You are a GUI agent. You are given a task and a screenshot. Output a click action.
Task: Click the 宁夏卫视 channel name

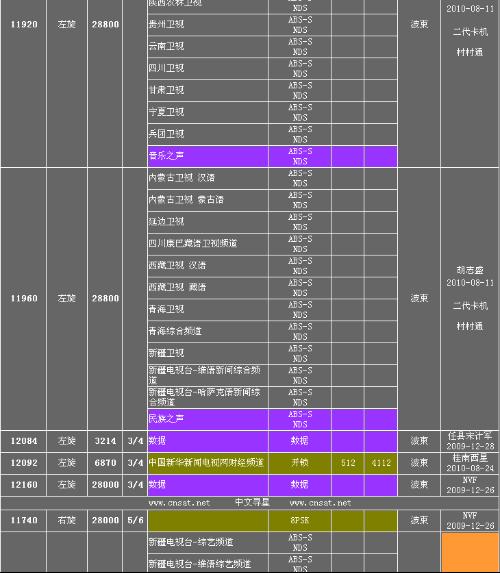coord(166,112)
